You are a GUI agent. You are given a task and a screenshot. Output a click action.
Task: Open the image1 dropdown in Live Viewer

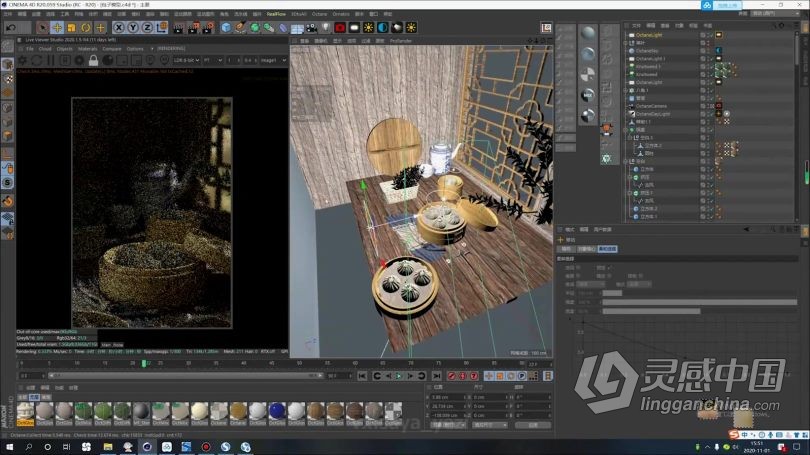click(273, 60)
